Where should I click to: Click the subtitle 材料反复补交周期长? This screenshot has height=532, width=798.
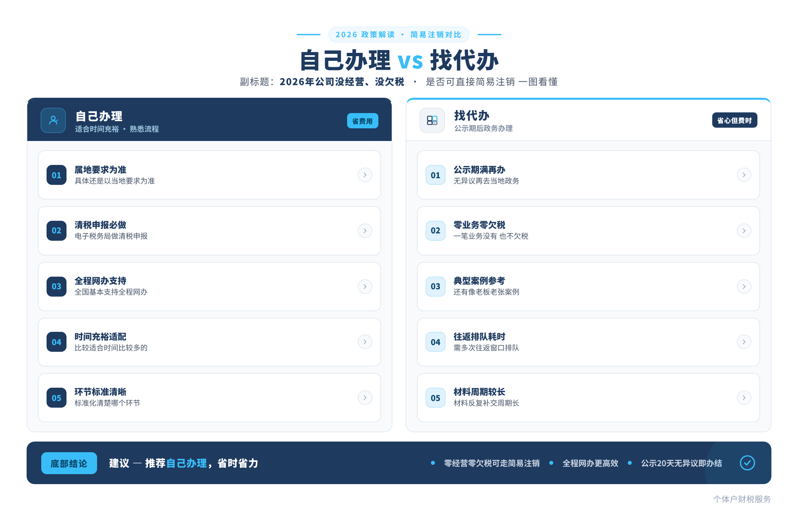(x=486, y=403)
